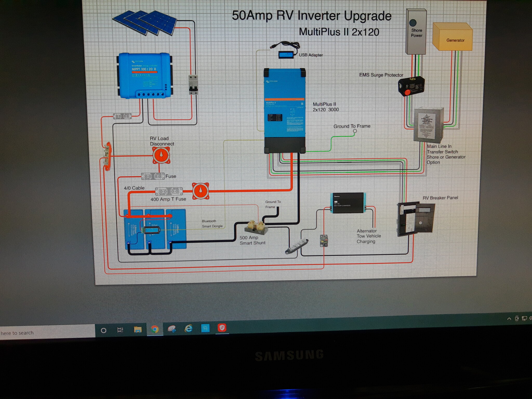Viewport: 532px width, 399px height.
Task: Click the "Shore Power" text
Action: click(x=417, y=33)
